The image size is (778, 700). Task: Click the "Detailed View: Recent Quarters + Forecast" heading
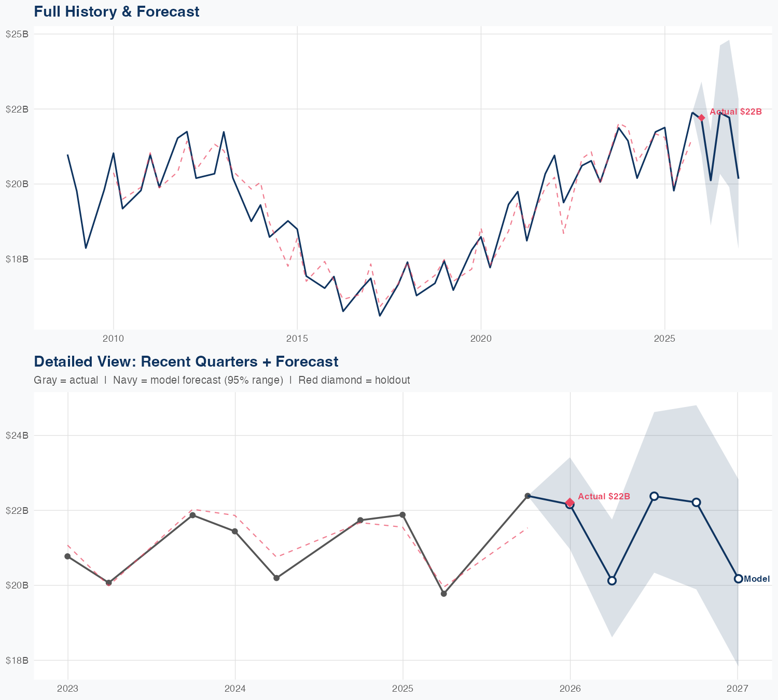point(186,362)
